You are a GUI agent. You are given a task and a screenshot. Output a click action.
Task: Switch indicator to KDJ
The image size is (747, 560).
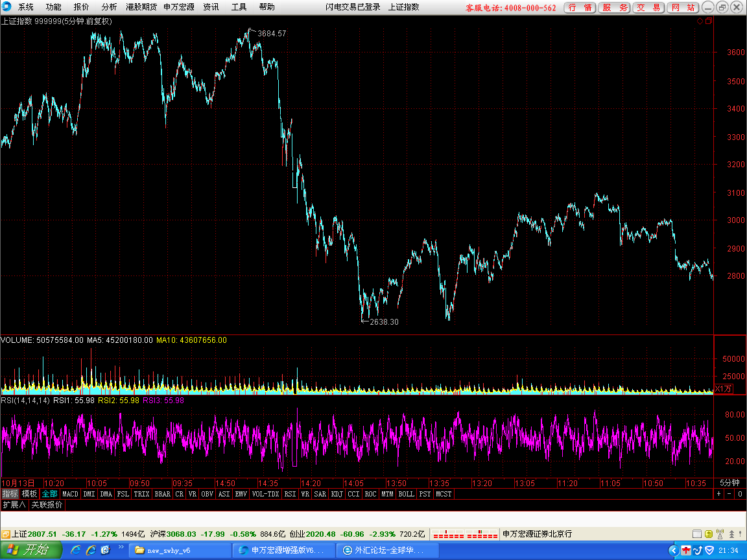coord(337,494)
